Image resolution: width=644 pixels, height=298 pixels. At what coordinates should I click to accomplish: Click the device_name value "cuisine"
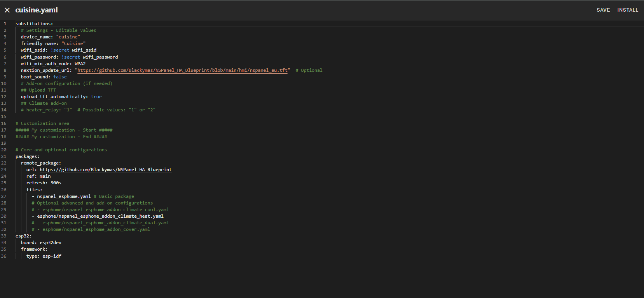[x=68, y=37]
